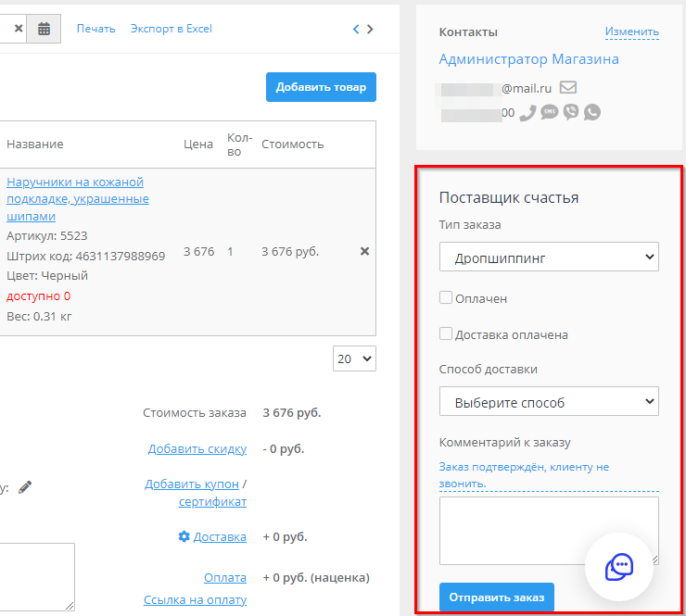Open the live chat support widget

point(619,567)
